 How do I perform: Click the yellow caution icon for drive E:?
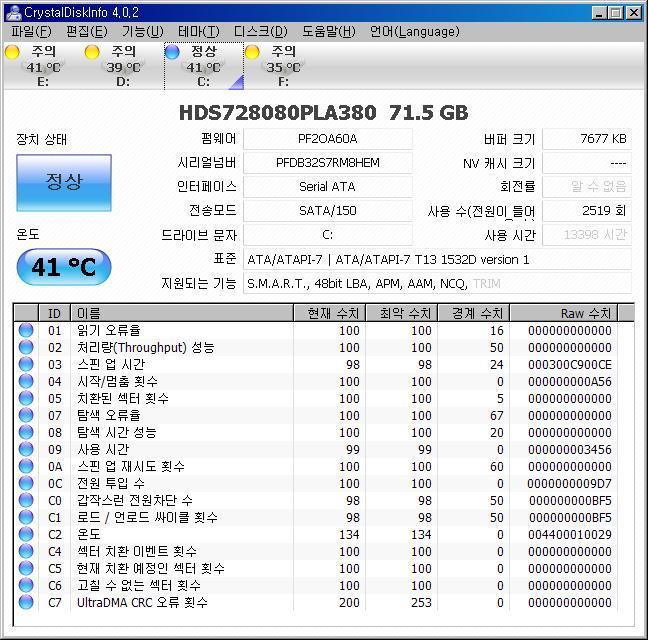point(12,52)
